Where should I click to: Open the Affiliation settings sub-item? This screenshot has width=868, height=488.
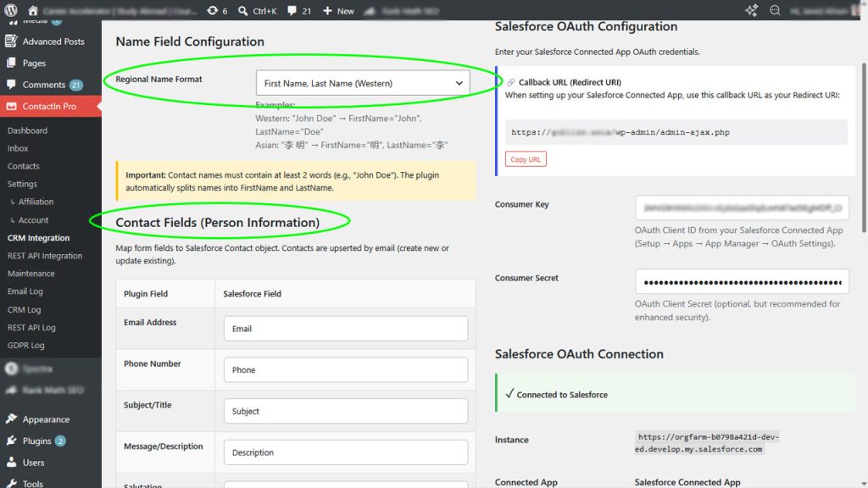click(36, 202)
